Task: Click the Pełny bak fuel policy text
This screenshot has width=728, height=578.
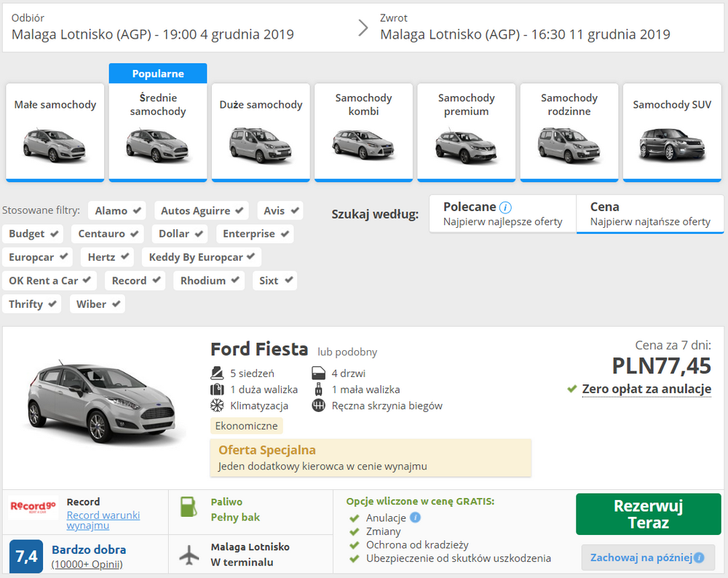Action: point(235,517)
